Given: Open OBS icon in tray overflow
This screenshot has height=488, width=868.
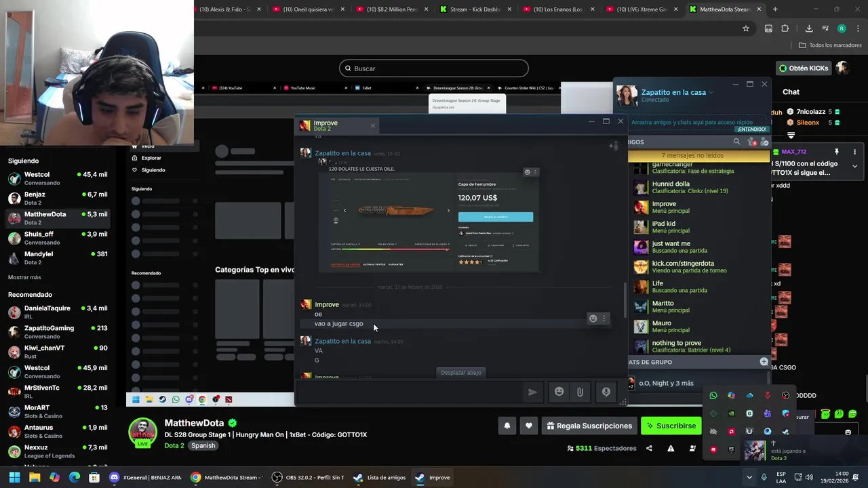Looking at the screenshot, I should pyautogui.click(x=785, y=395).
